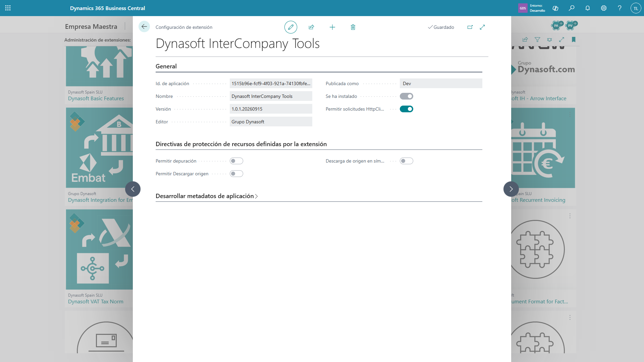Open the help question mark
Viewport: 644px width, 362px height.
click(x=620, y=8)
